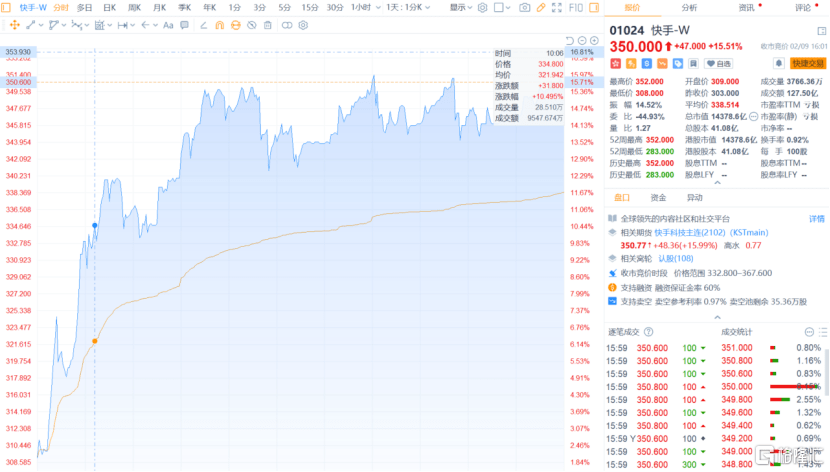Viewport: 830px width, 472px height.
Task: Select the polyline shape drawing tool
Action: (53, 25)
